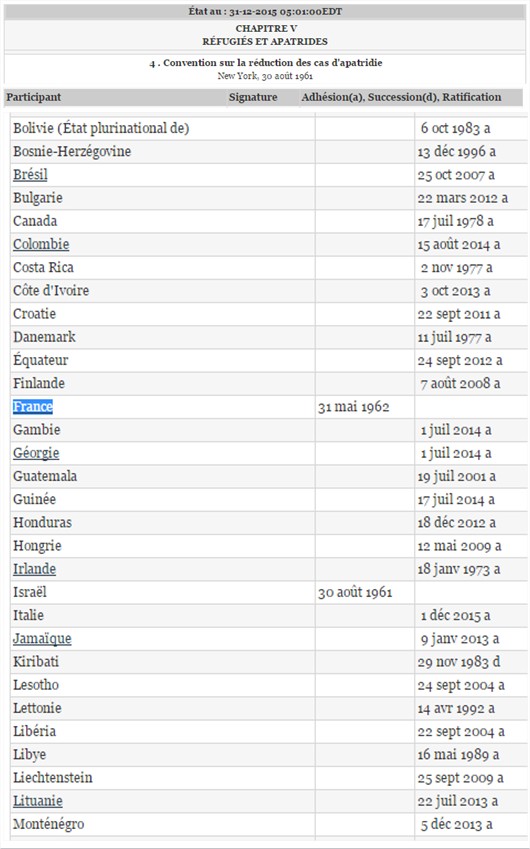This screenshot has width=530, height=849.
Task: Select France signature date 31 mai 1962
Action: pos(354,407)
